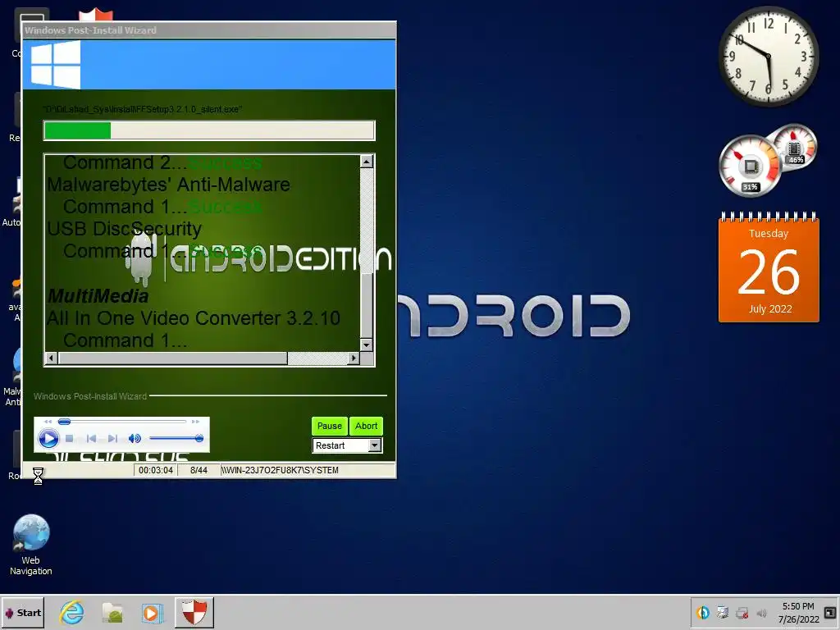Click the show desktop button in tray
The height and width of the screenshot is (630, 840).
click(830, 612)
